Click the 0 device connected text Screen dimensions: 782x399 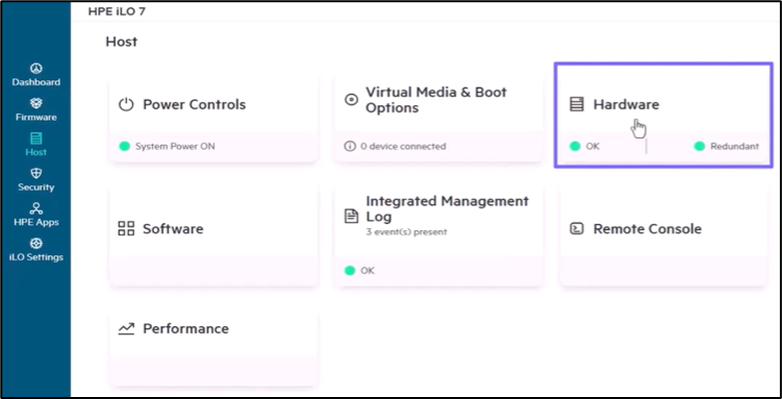tap(403, 146)
